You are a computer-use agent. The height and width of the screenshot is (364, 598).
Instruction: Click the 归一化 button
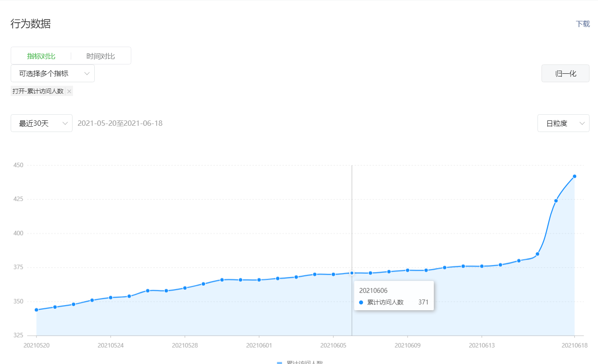tap(566, 73)
